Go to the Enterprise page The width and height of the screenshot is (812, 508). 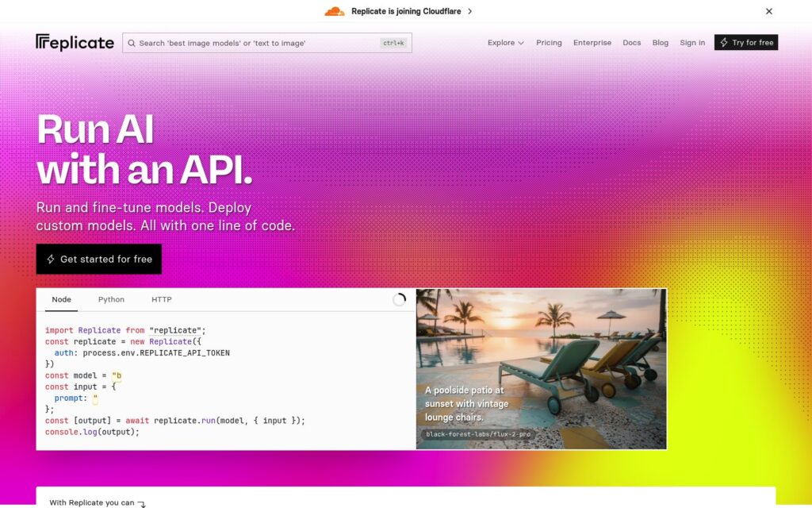click(592, 43)
